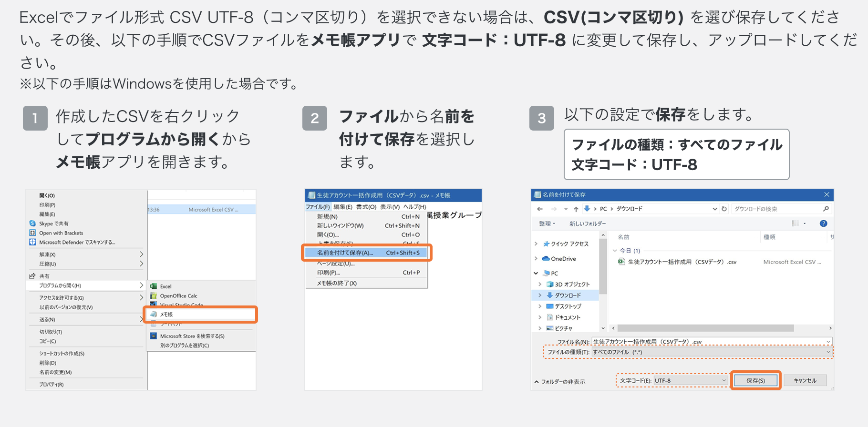Click the 新しいフォルダー button
The image size is (868, 427).
(x=588, y=224)
